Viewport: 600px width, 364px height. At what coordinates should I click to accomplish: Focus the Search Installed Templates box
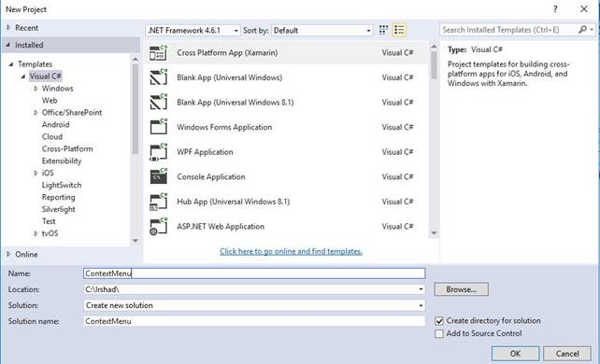tap(508, 30)
